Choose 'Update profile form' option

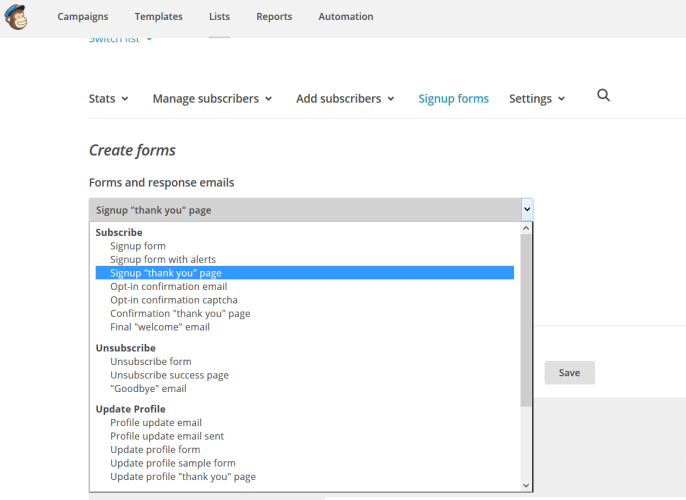(155, 450)
